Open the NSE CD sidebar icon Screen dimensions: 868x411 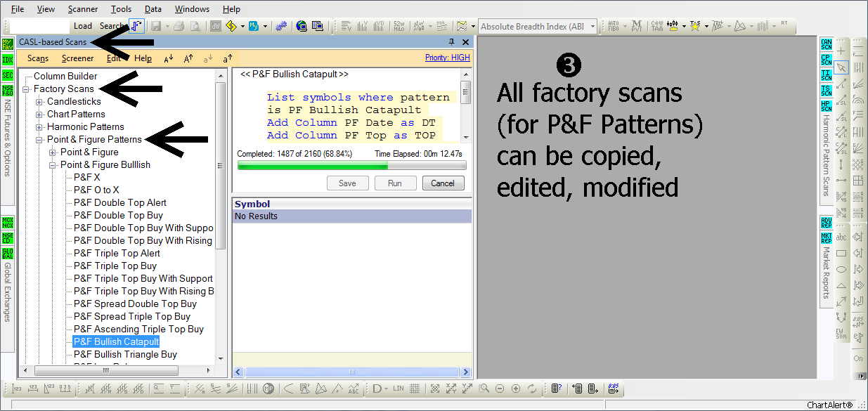point(8,238)
